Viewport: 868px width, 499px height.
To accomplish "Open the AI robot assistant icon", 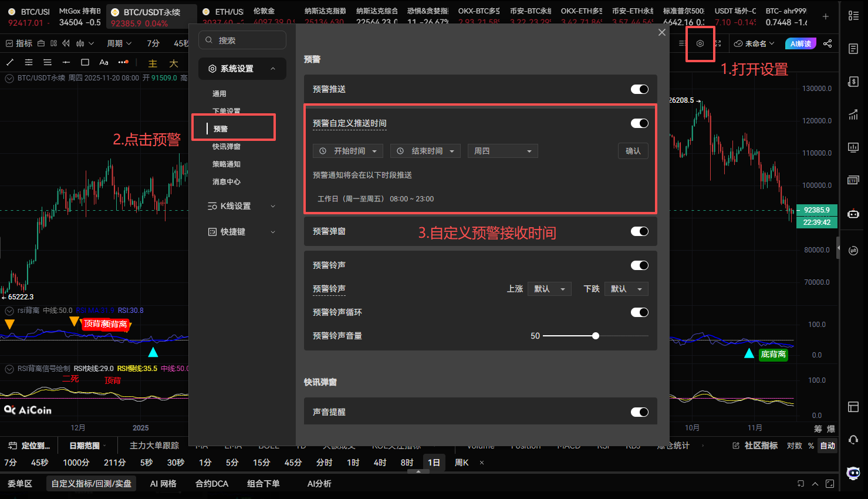I will pos(853,214).
